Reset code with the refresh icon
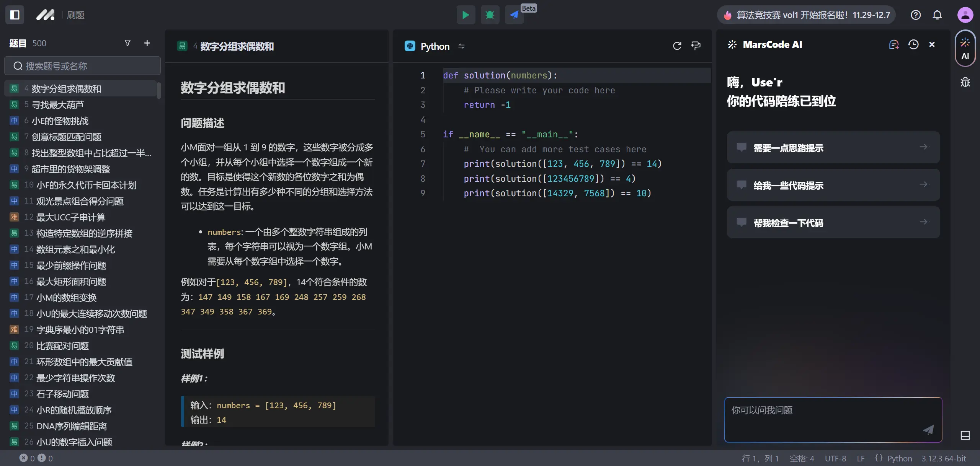This screenshot has height=466, width=980. click(x=677, y=46)
